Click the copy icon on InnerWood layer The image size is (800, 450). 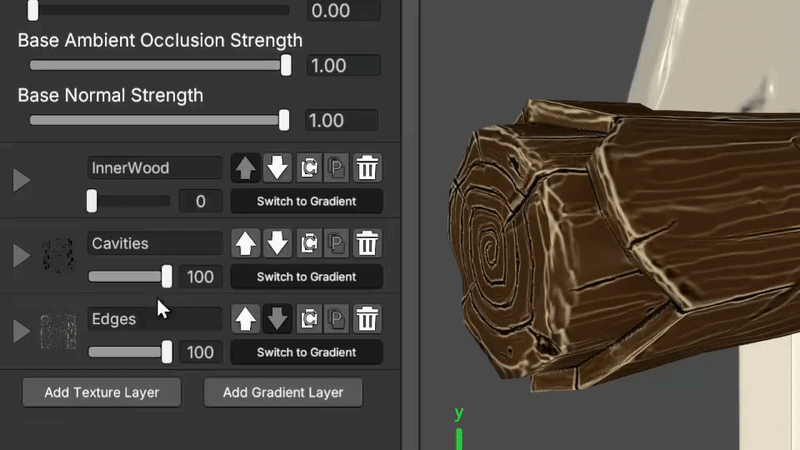(309, 168)
